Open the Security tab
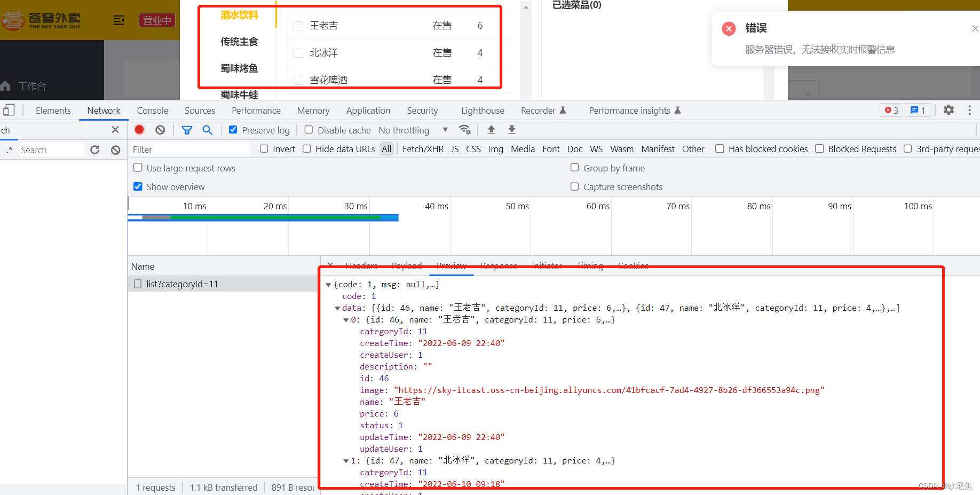980x495 pixels. pos(422,111)
